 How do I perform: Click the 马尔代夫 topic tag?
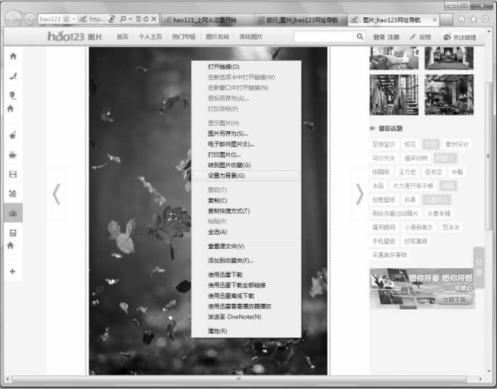[x=384, y=158]
